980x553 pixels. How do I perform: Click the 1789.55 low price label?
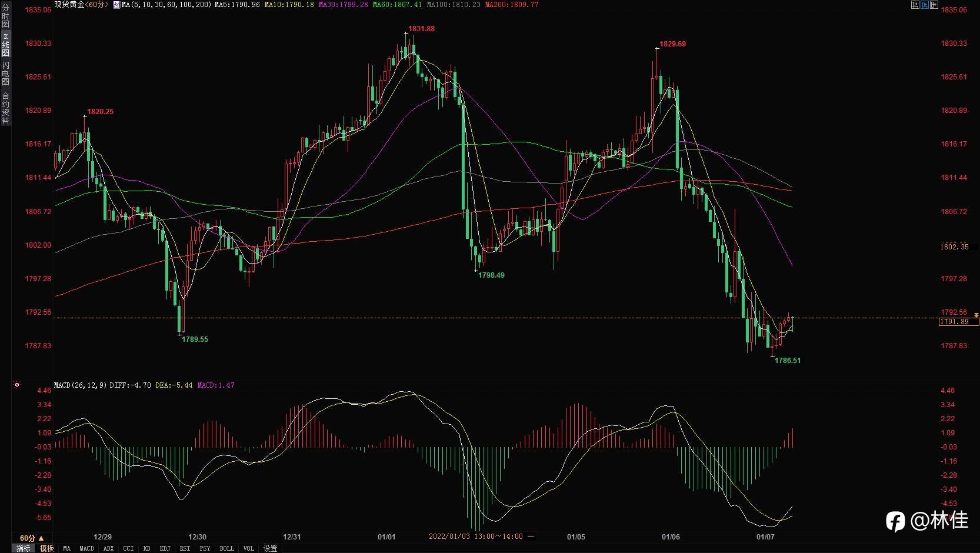pyautogui.click(x=195, y=339)
